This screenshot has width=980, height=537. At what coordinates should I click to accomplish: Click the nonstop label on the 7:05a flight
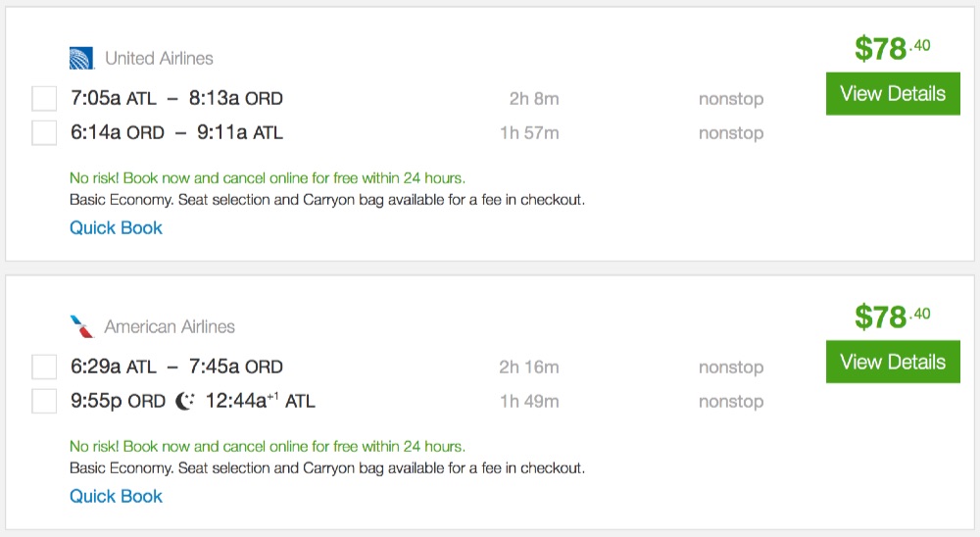click(x=730, y=99)
